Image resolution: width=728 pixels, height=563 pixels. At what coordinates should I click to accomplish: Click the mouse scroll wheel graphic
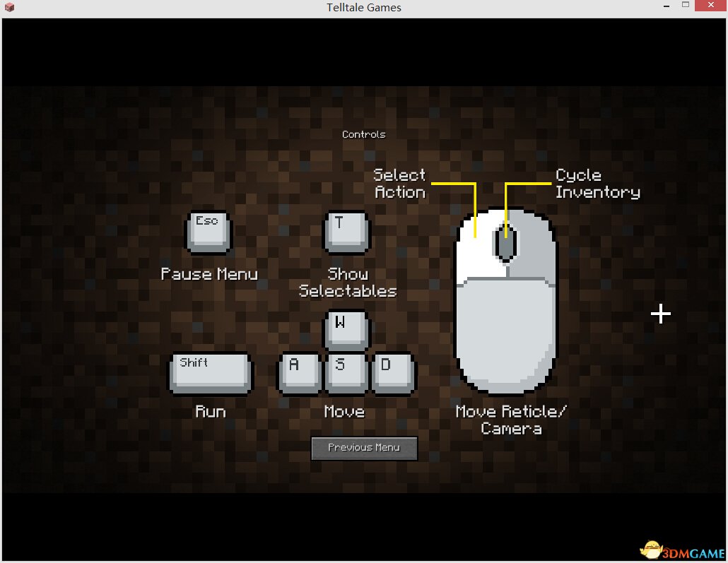[x=505, y=243]
